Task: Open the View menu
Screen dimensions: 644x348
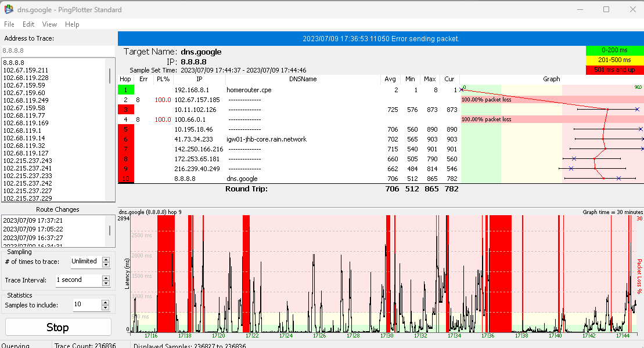Action: 49,24
